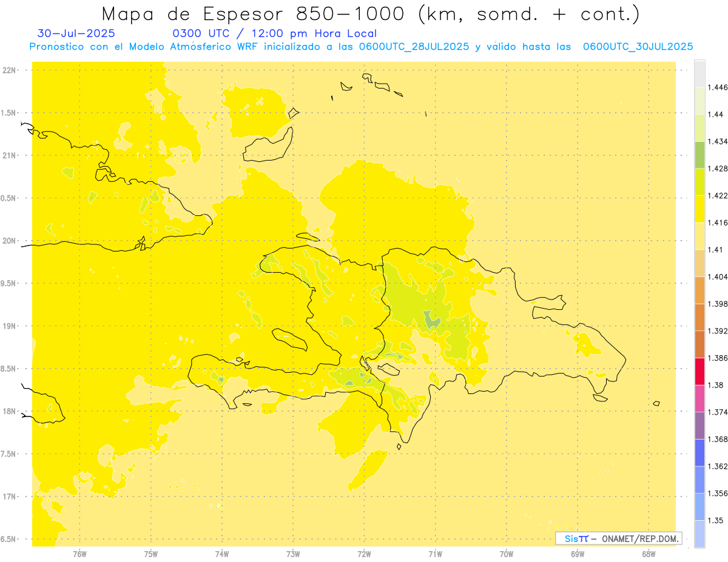Click the colorbar label '1.428'
The height and width of the screenshot is (562, 728).
pos(718,169)
